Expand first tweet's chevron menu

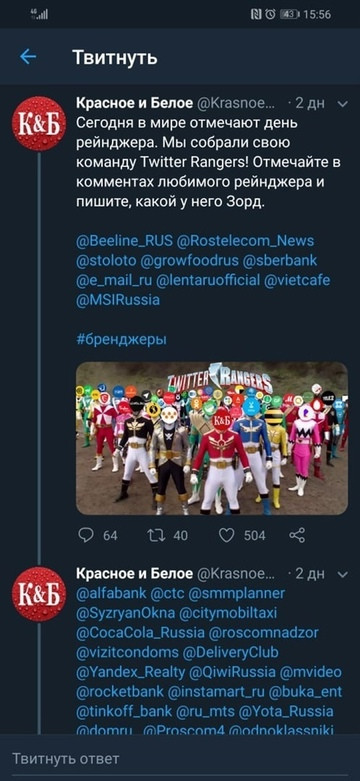click(x=343, y=104)
